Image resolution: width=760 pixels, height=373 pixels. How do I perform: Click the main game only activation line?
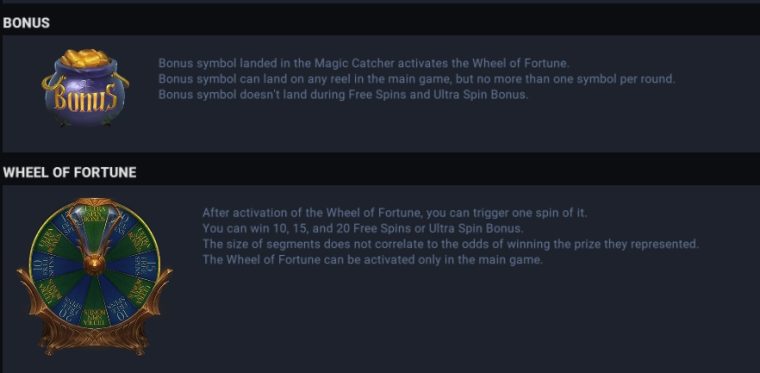[372, 260]
